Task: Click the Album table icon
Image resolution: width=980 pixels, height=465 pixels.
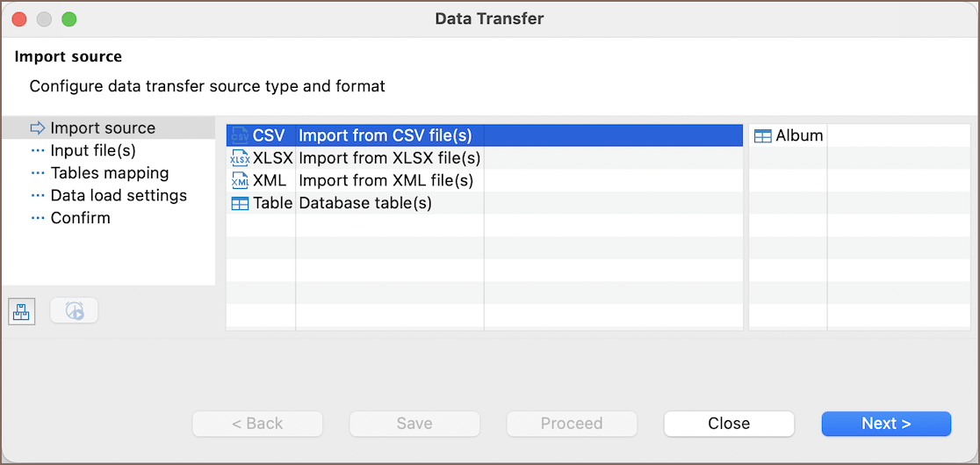Action: click(x=763, y=135)
